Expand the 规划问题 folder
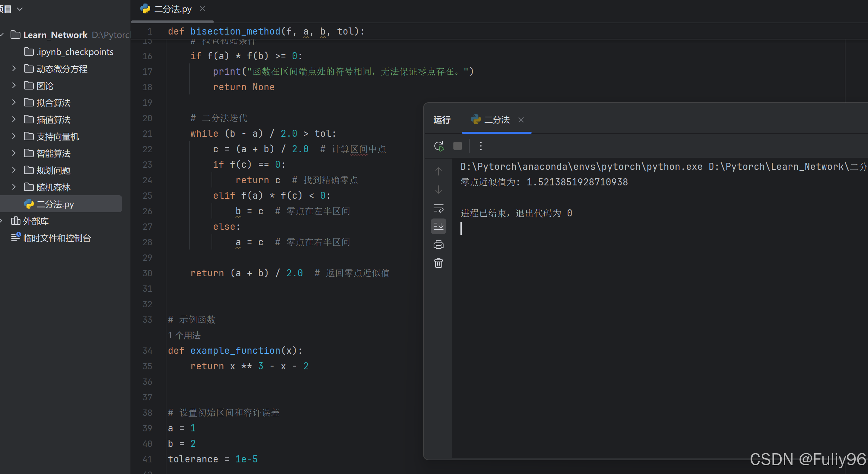Viewport: 868px width, 474px height. (x=14, y=170)
